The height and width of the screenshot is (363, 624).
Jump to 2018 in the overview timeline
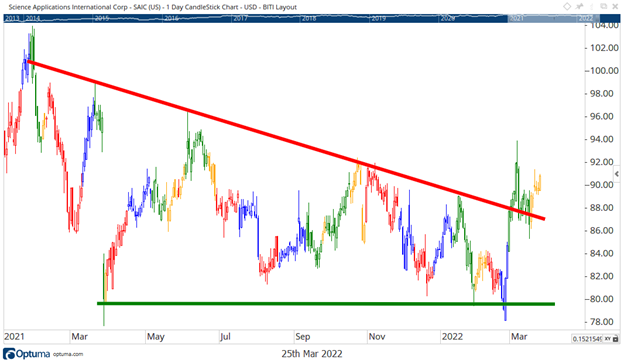click(309, 18)
